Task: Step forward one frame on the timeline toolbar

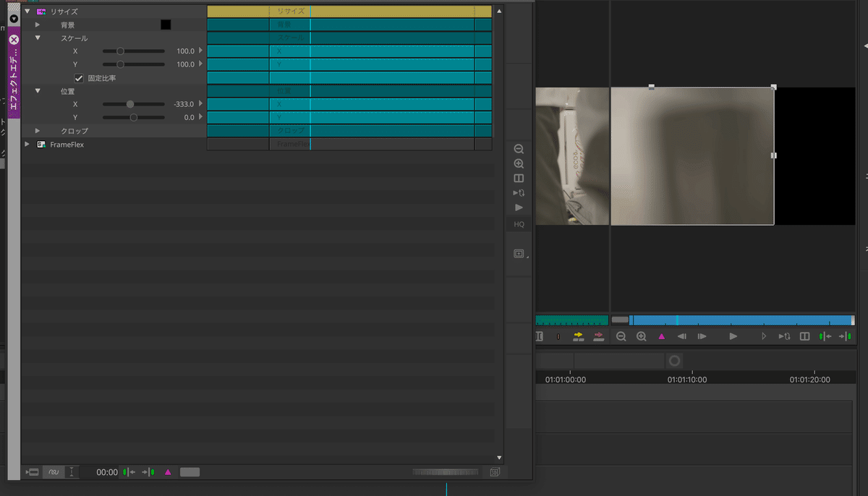Action: point(701,335)
